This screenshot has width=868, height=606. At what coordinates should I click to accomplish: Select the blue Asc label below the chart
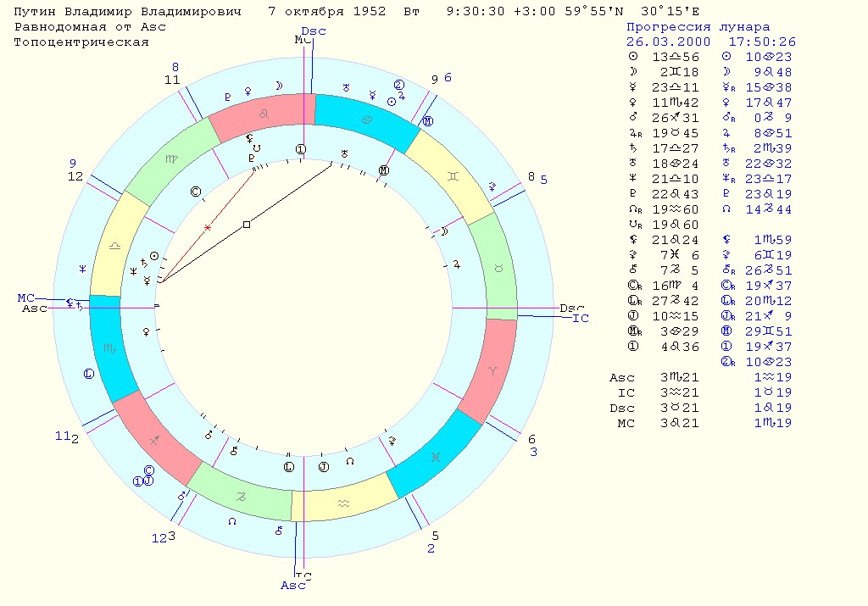point(292,586)
